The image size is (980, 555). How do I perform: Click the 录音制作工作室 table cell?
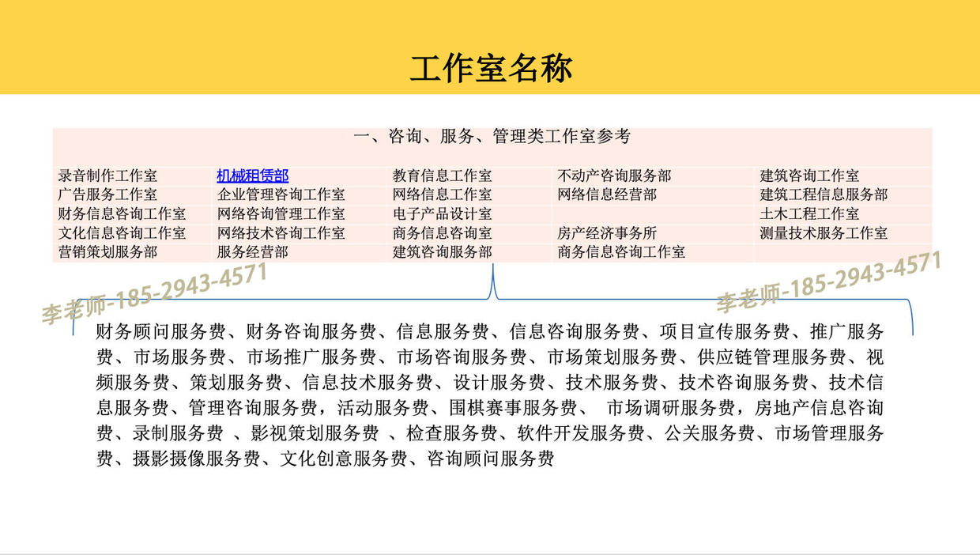tap(107, 176)
